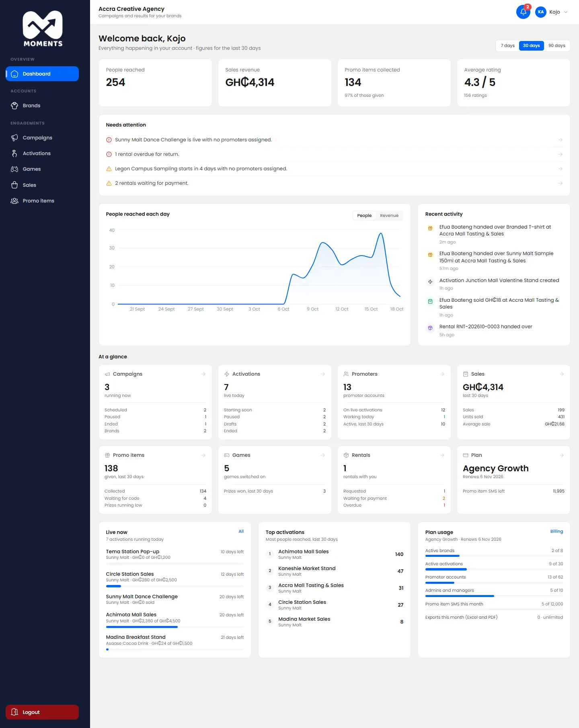Viewport: 579px width, 728px height.
Task: Switch chart to People view
Action: pos(364,215)
